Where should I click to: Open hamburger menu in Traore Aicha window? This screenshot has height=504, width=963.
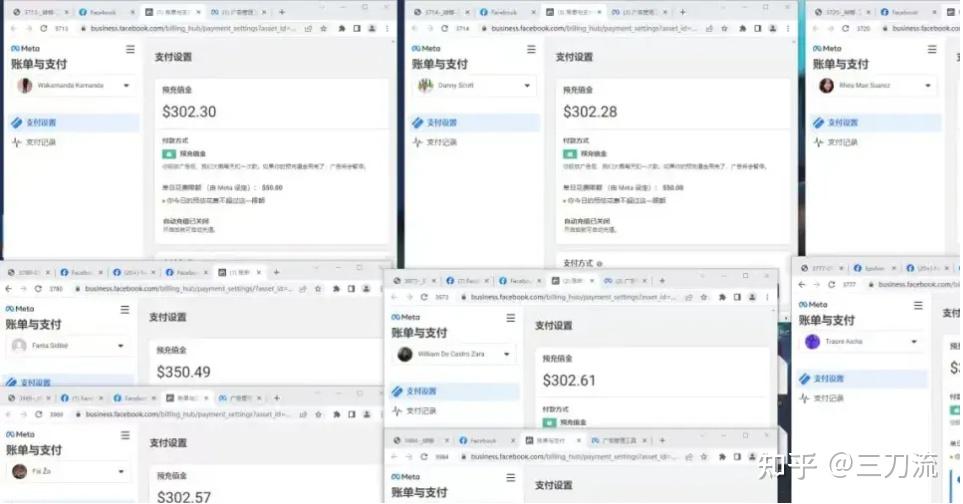click(918, 305)
